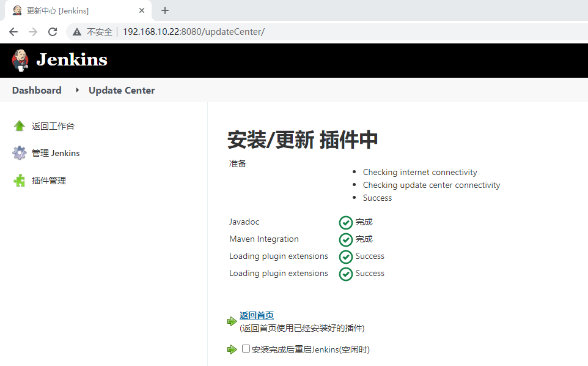Click the browser forward arrow button
588x366 pixels.
33,32
